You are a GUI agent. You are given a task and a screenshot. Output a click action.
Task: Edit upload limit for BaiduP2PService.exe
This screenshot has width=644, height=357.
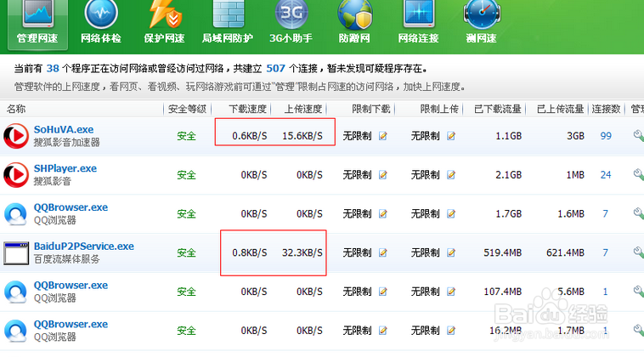coord(451,252)
